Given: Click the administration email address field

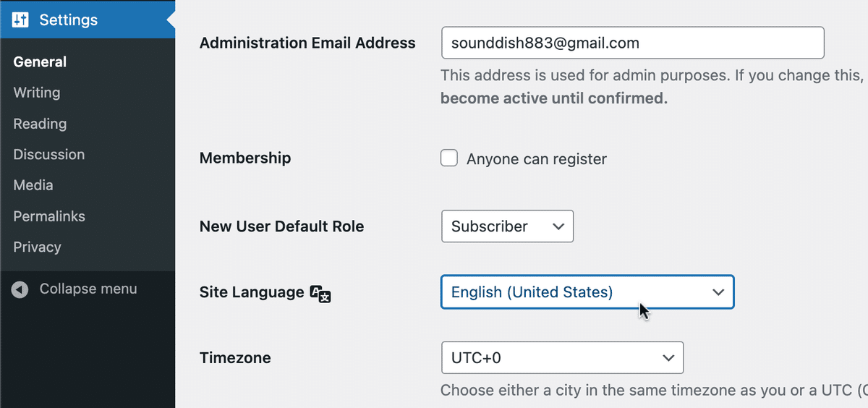Looking at the screenshot, I should click(x=633, y=43).
